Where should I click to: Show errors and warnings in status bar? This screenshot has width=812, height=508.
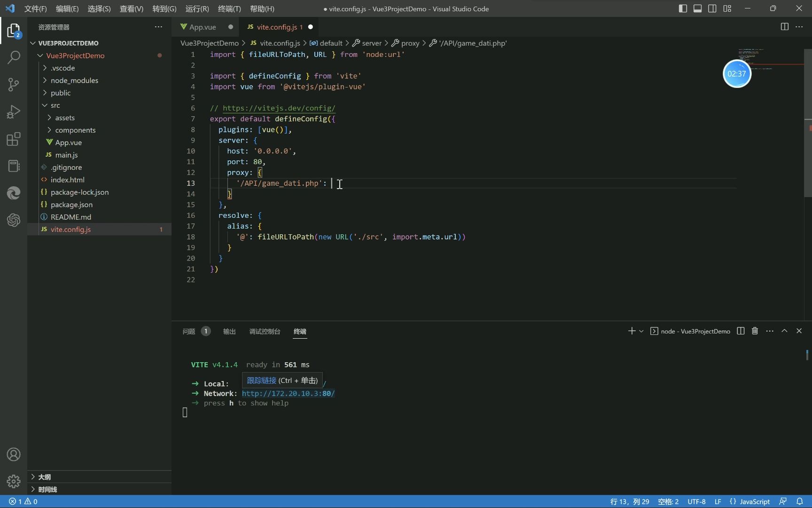click(23, 501)
